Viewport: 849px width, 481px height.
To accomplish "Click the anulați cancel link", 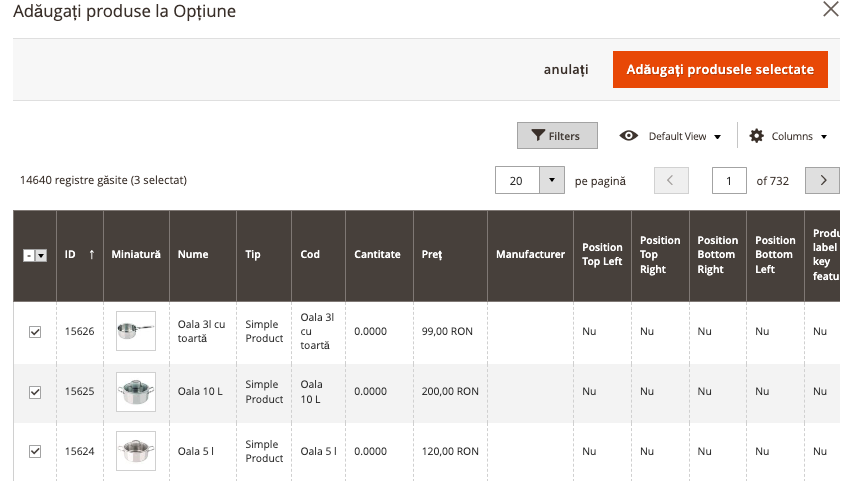I will [566, 69].
